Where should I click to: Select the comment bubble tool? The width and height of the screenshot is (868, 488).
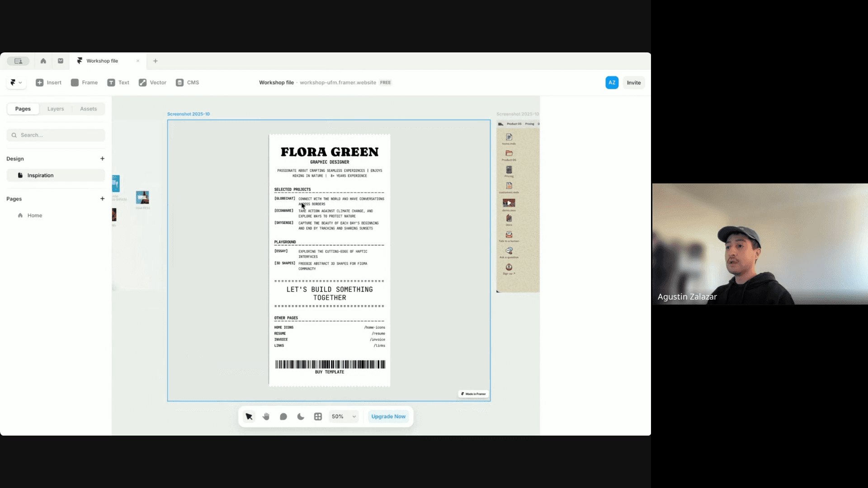[x=283, y=417]
